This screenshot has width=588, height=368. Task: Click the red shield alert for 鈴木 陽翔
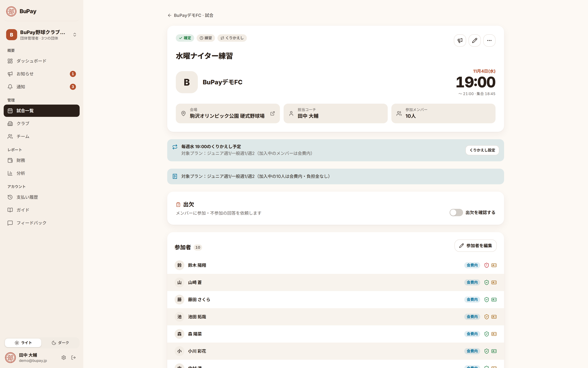click(x=486, y=265)
